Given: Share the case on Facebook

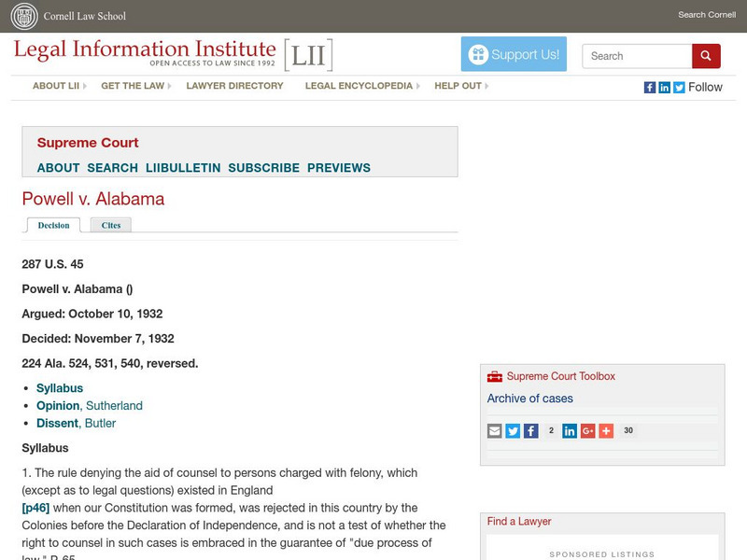Looking at the screenshot, I should pyautogui.click(x=530, y=430).
